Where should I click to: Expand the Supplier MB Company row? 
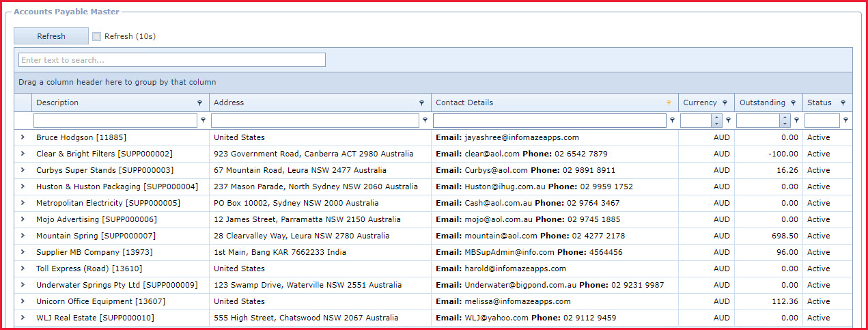point(23,252)
